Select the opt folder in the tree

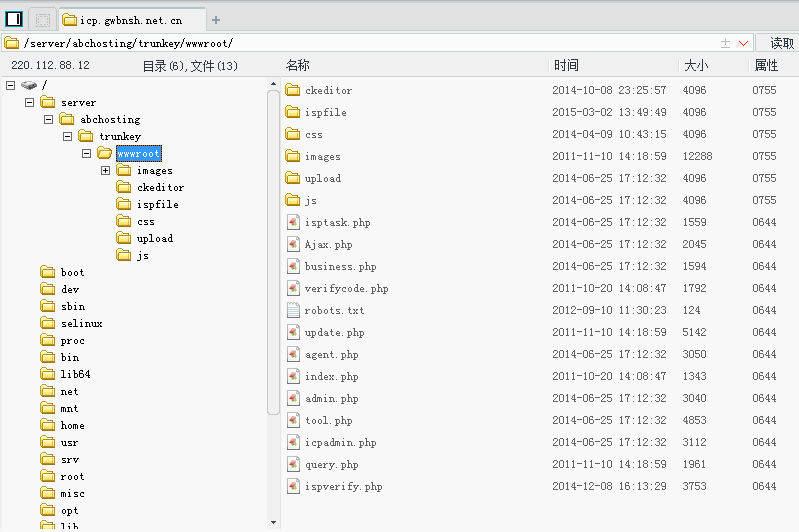click(69, 511)
